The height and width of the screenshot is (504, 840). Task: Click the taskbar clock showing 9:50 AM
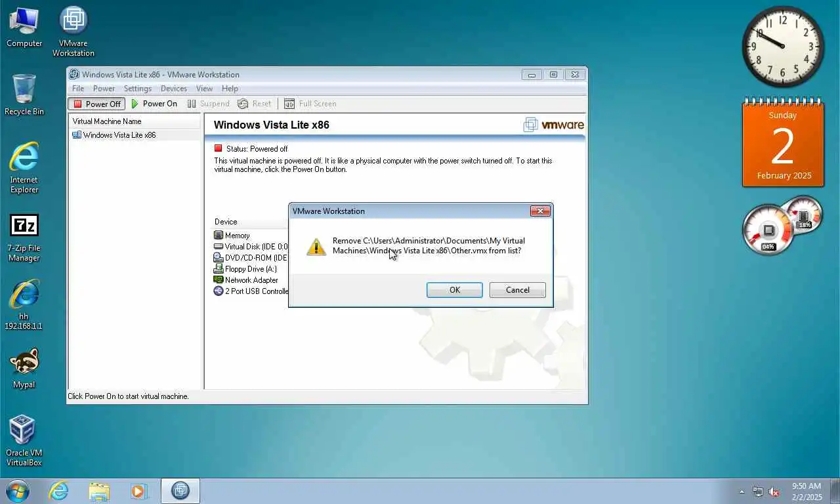(x=807, y=492)
